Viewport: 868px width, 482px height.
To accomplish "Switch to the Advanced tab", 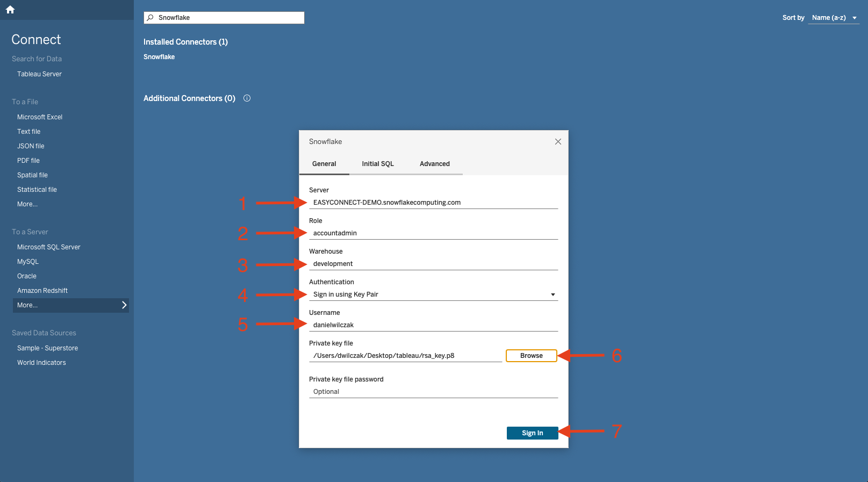I will coord(435,164).
